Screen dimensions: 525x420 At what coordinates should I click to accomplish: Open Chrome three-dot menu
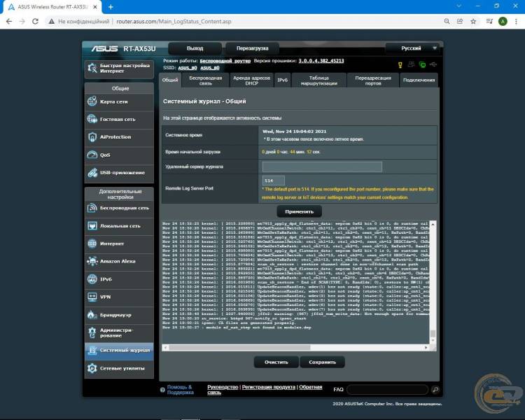tap(516, 22)
